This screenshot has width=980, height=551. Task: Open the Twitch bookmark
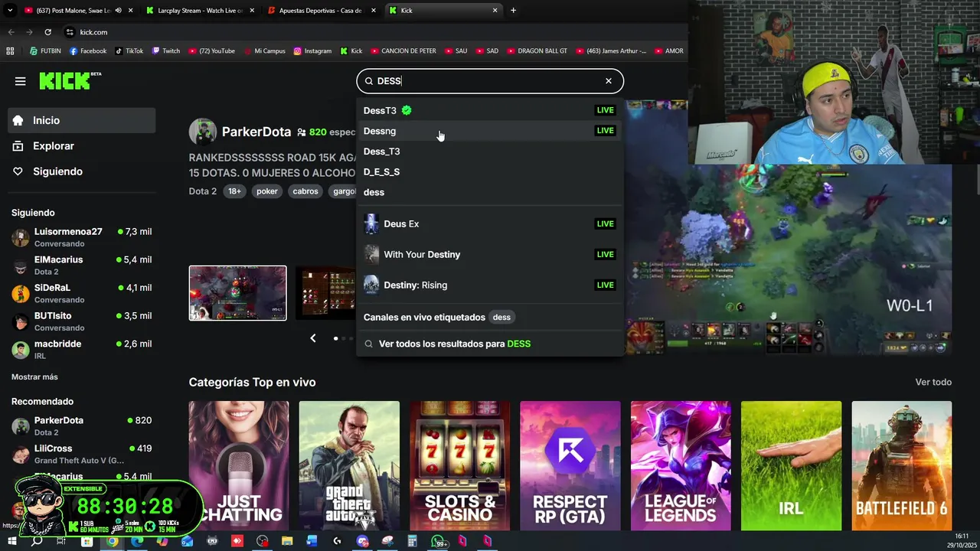pyautogui.click(x=166, y=51)
